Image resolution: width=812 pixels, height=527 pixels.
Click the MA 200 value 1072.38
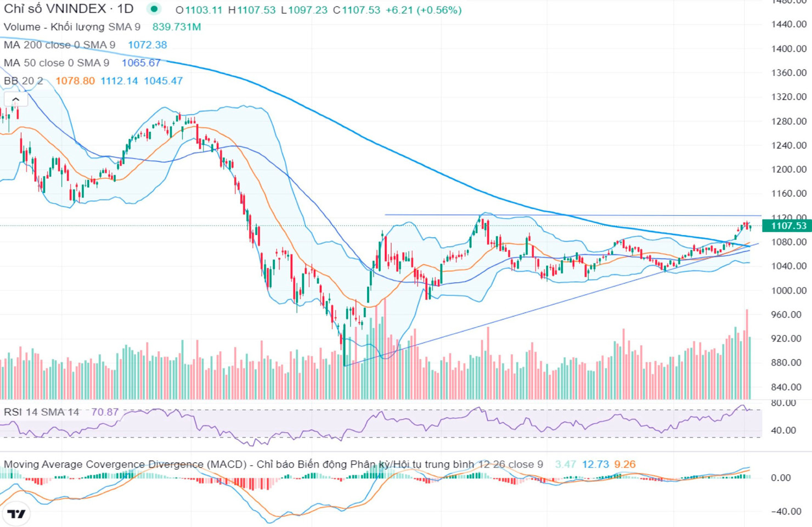[147, 45]
